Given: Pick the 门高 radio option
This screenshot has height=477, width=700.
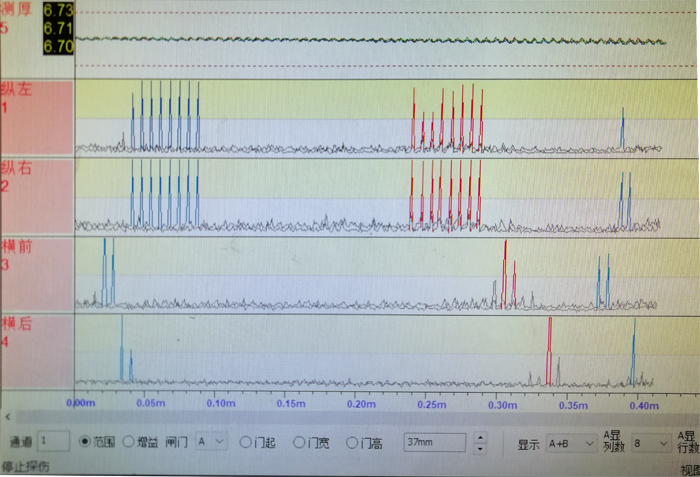Looking at the screenshot, I should [x=351, y=442].
